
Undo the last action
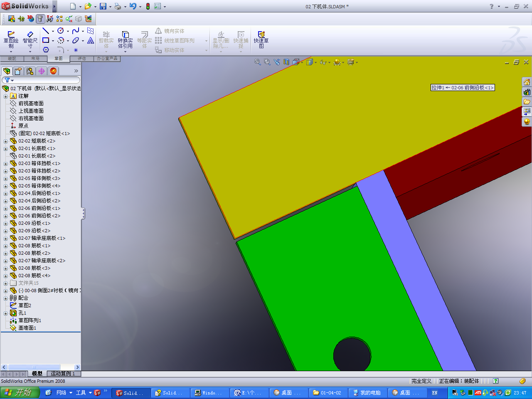133,6
